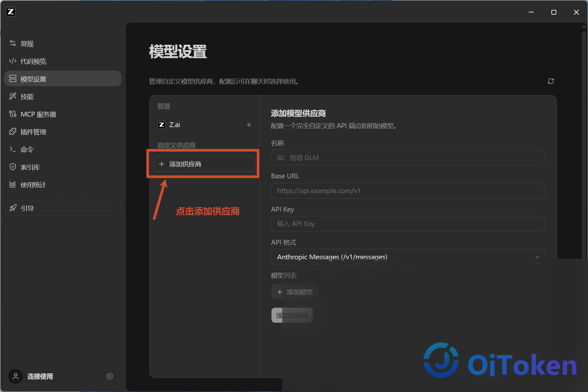588x392 pixels.
Task: Go to the 技能 skills section
Action: point(62,96)
